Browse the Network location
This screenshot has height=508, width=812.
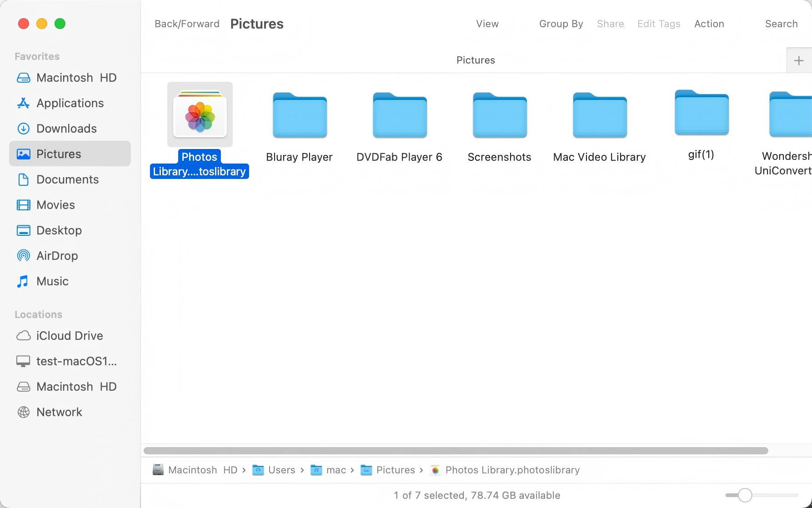[60, 412]
